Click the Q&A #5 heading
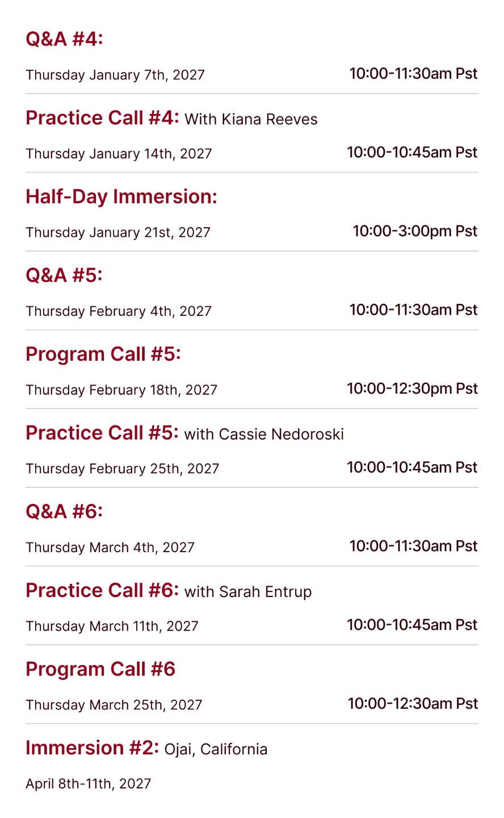The image size is (504, 818). point(64,276)
